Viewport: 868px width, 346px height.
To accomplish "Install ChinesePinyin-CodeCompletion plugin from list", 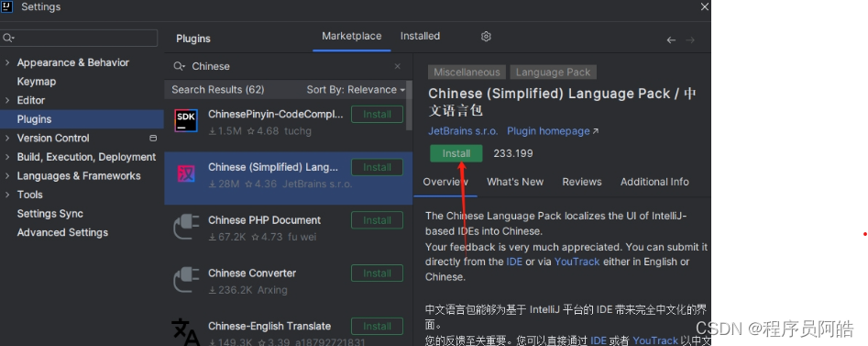I will tap(377, 114).
